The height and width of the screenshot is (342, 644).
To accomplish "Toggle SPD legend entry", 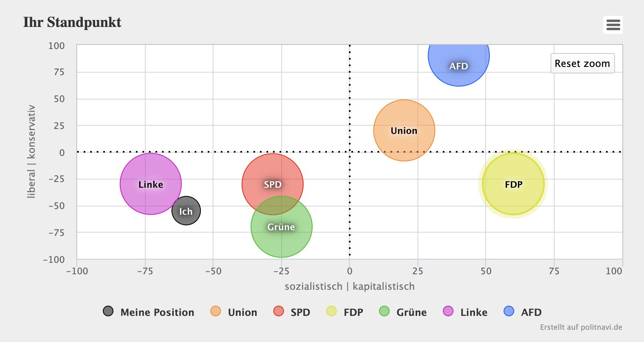I will pyautogui.click(x=292, y=312).
